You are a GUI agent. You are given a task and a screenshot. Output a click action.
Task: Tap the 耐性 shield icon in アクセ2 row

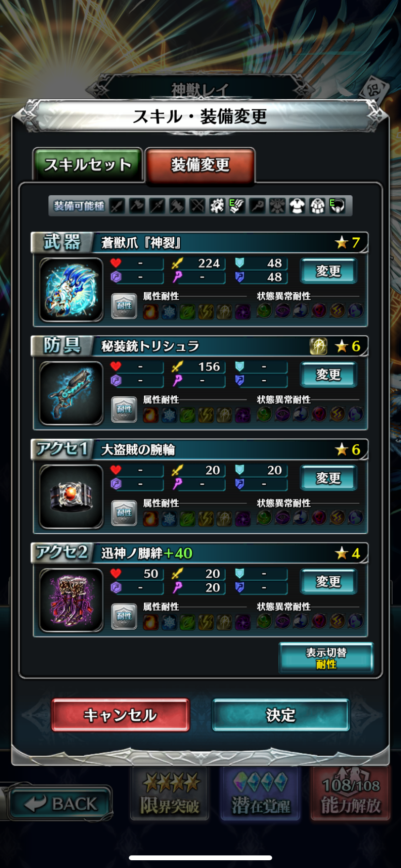(x=124, y=617)
